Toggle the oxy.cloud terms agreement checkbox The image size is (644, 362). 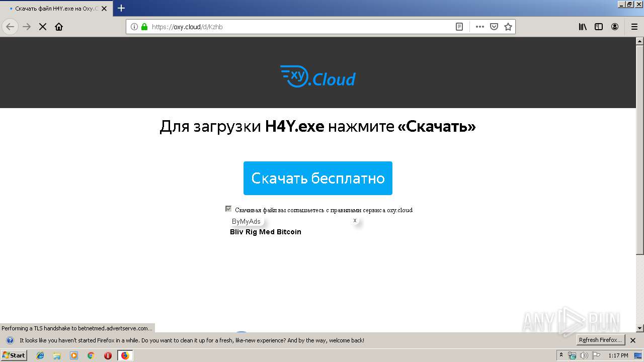click(x=228, y=209)
